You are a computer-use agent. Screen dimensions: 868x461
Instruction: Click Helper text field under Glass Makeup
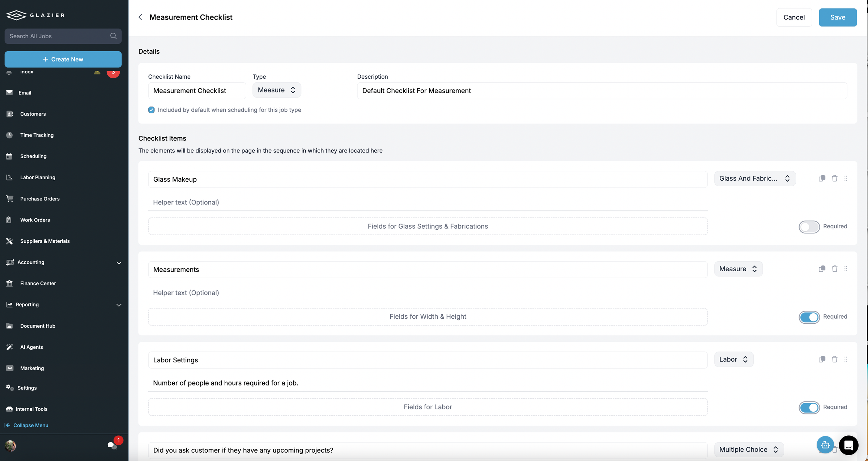click(428, 202)
